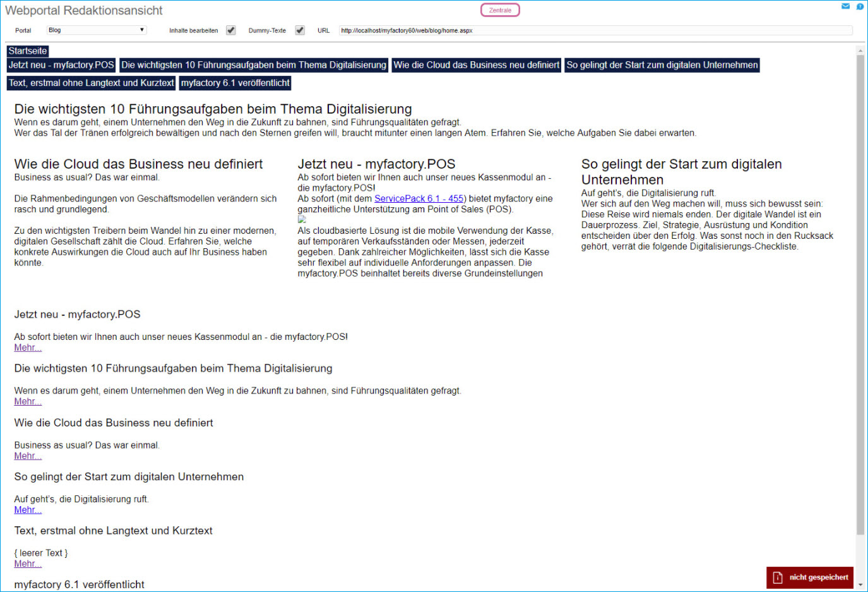Click the vertical scrollbar thumb
The height and width of the screenshot is (592, 868).
860,295
